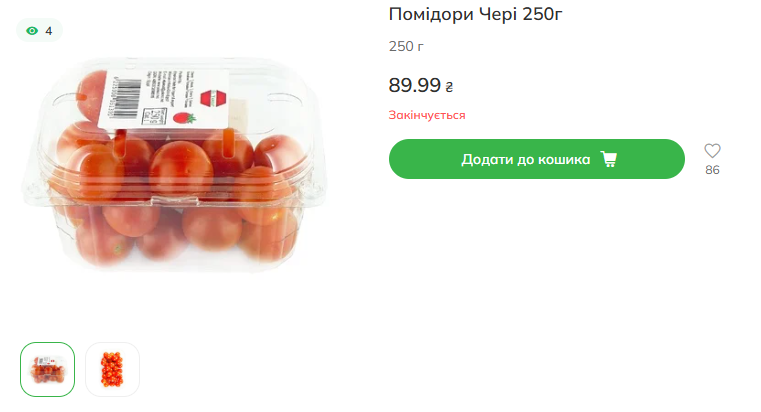Click the green eye views icon
Screen dimensions: 761x412
point(32,31)
